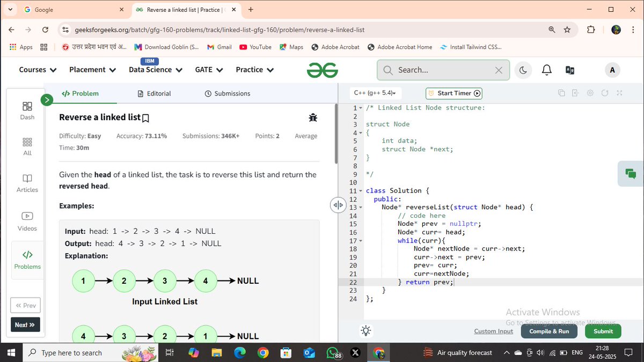The height and width of the screenshot is (362, 644).
Task: Collapse the while loop fold at line 17
Action: (x=361, y=241)
